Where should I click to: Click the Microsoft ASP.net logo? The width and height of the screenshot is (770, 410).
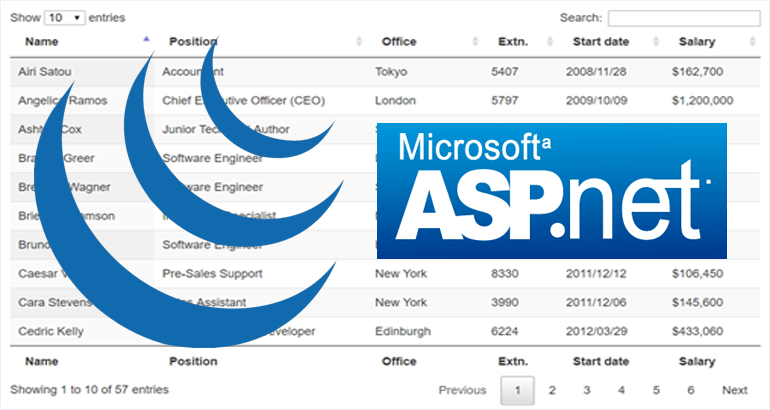[x=551, y=191]
